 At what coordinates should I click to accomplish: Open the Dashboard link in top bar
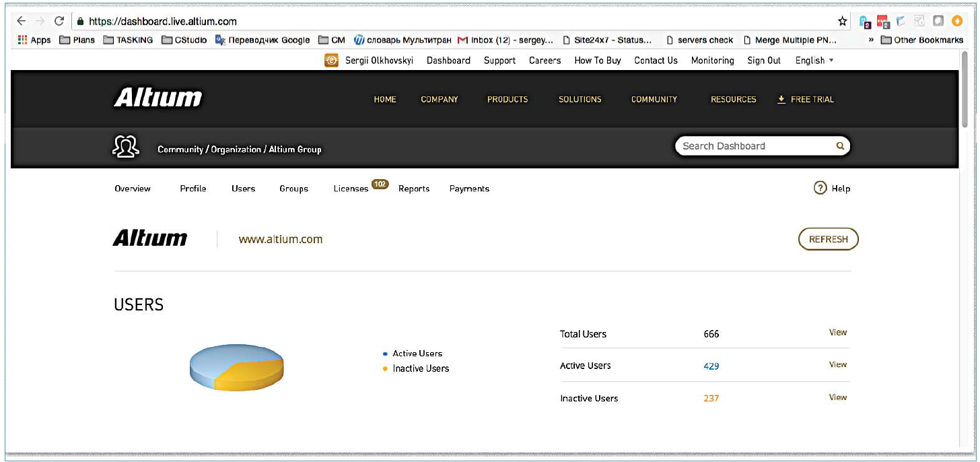(x=448, y=61)
